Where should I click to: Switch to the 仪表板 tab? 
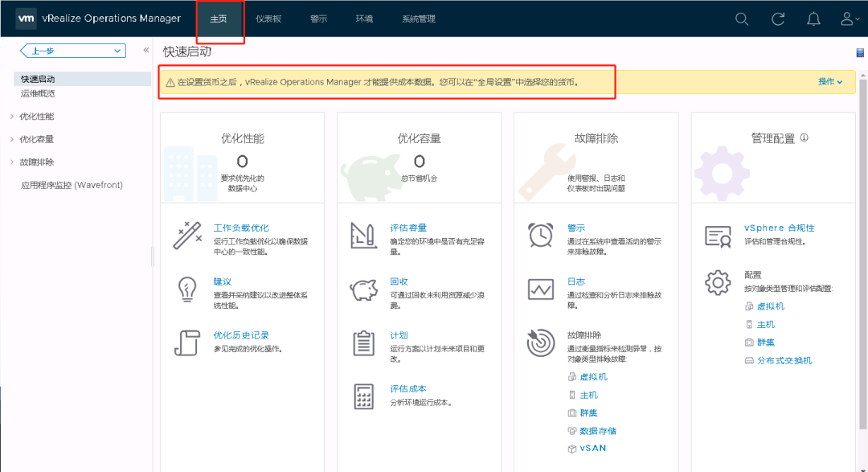[268, 18]
